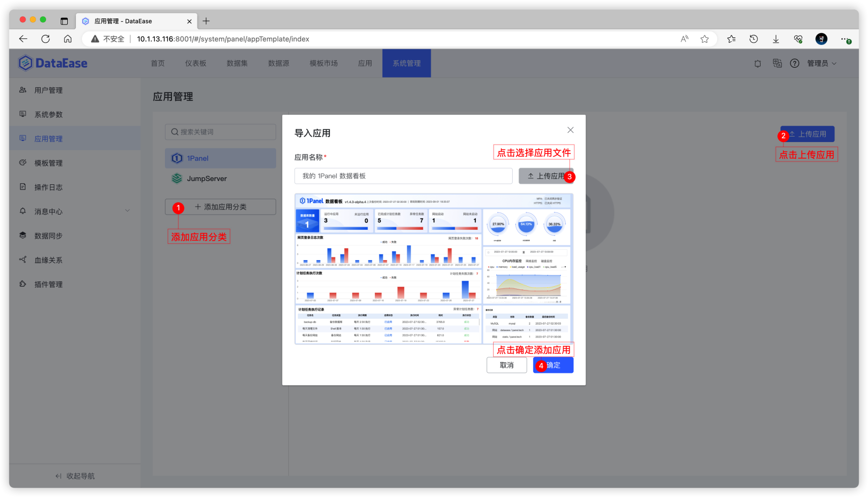Open 用户管理 in sidebar
Image resolution: width=868 pixels, height=497 pixels.
pyautogui.click(x=75, y=90)
